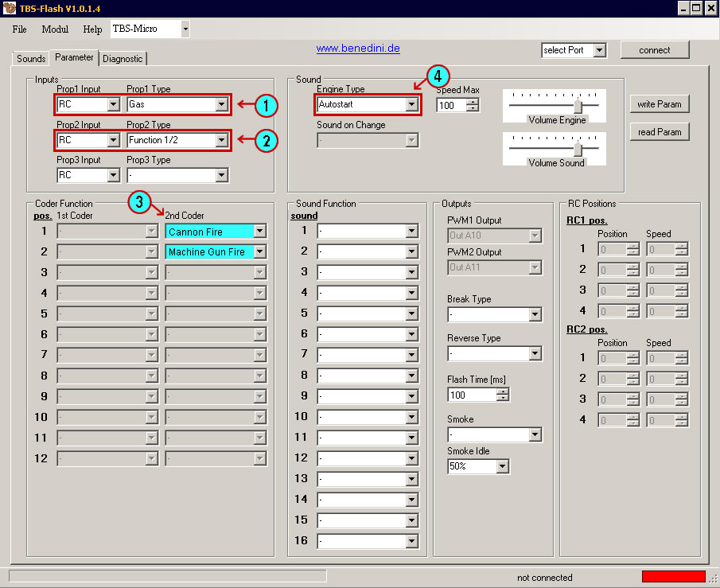Open the File menu
Image resolution: width=720 pixels, height=588 pixels.
pyautogui.click(x=20, y=29)
